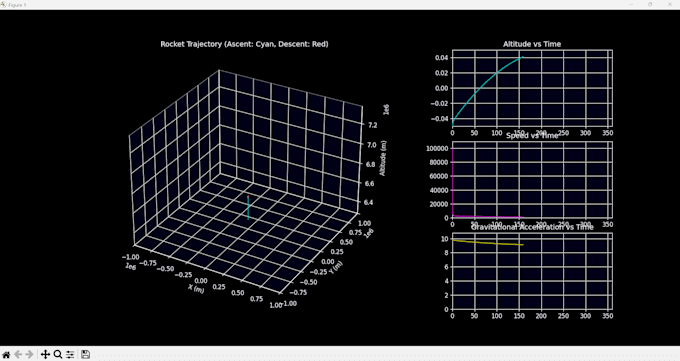Click the Altitude vs Time title
680x361 pixels.
tap(532, 44)
